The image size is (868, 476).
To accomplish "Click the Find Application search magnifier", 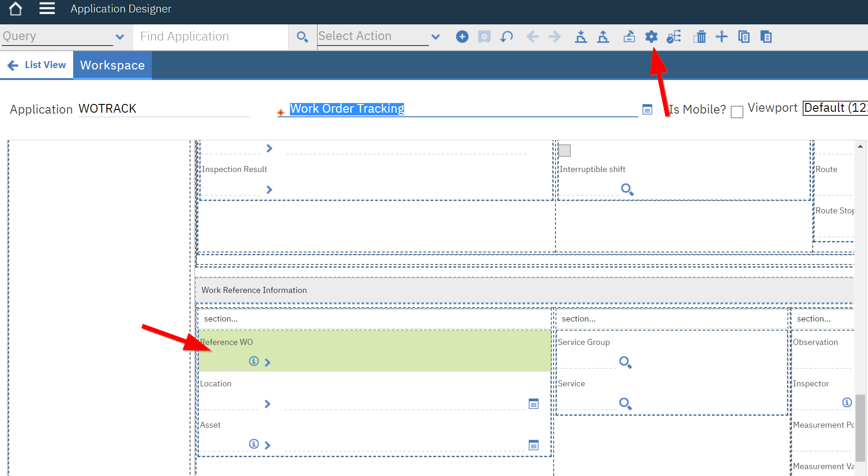I will click(302, 37).
